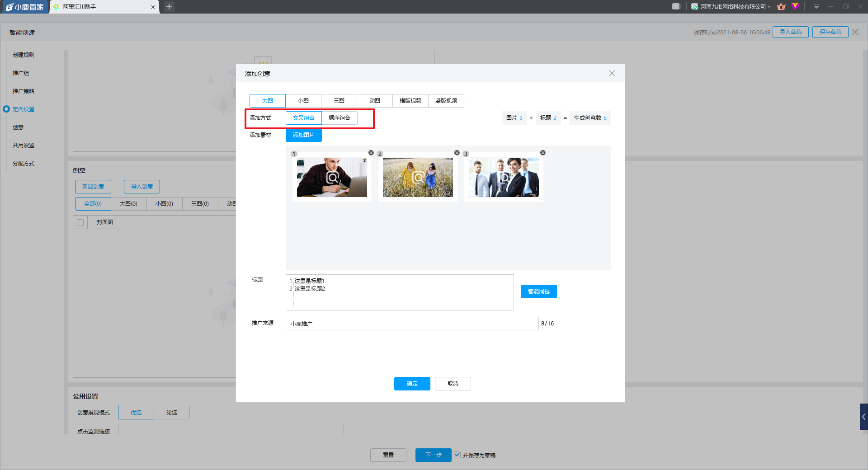Expand the right-side collapse arrow panel
Image resolution: width=868 pixels, height=470 pixels.
[x=863, y=417]
